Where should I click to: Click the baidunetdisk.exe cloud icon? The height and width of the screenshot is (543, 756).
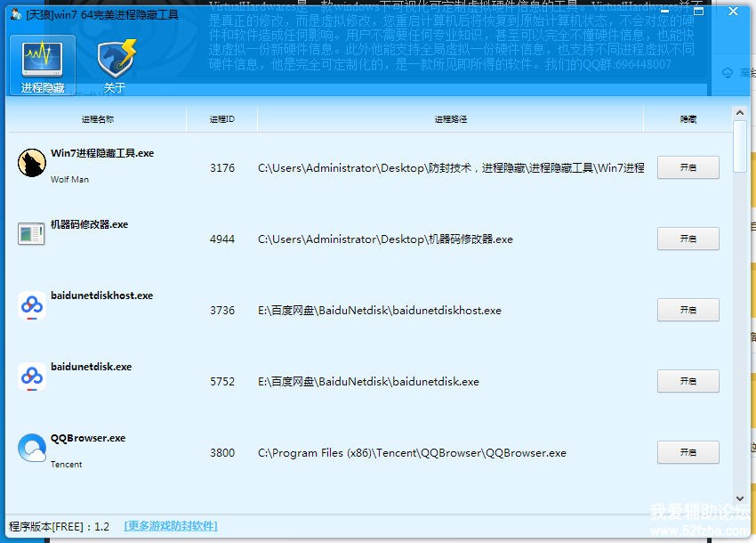32,377
